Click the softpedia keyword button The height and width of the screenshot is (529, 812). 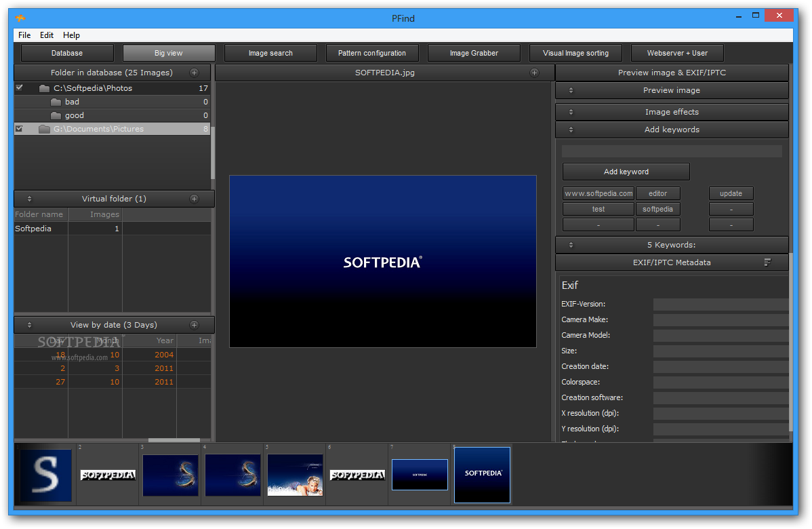pyautogui.click(x=657, y=209)
